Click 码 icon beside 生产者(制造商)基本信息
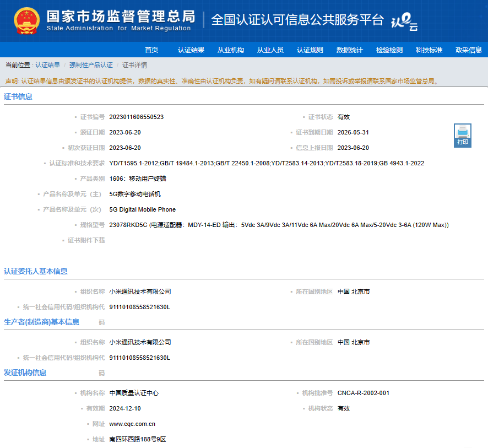Screen dimensions: 488x448 click(x=101, y=322)
